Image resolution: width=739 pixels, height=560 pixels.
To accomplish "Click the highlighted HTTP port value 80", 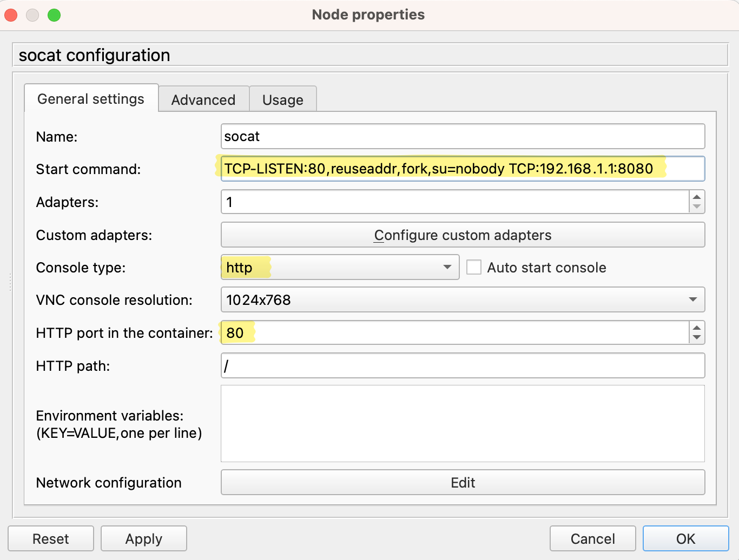I will 236,333.
